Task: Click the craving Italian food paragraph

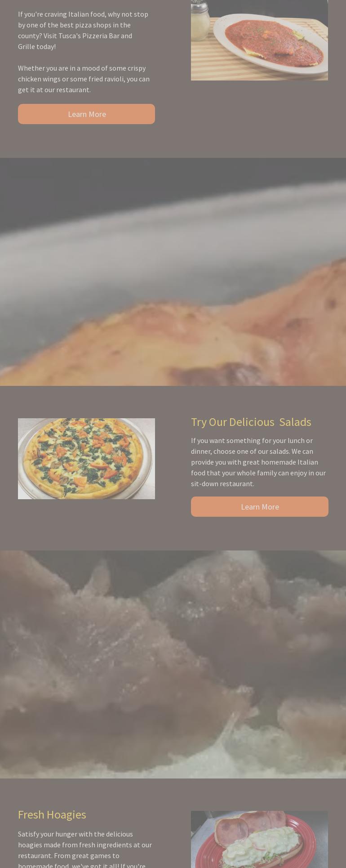Action: (x=84, y=30)
